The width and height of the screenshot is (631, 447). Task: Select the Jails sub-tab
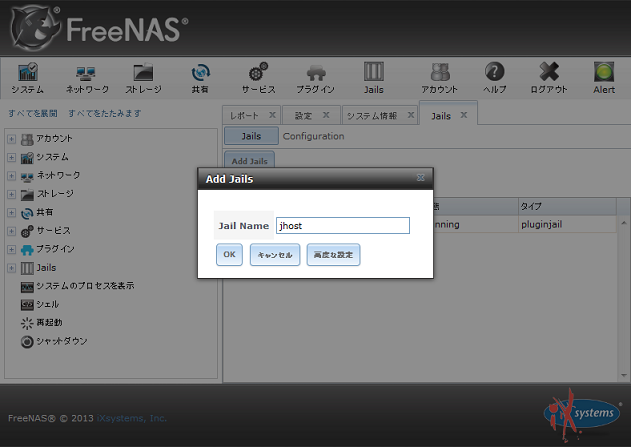pyautogui.click(x=251, y=136)
